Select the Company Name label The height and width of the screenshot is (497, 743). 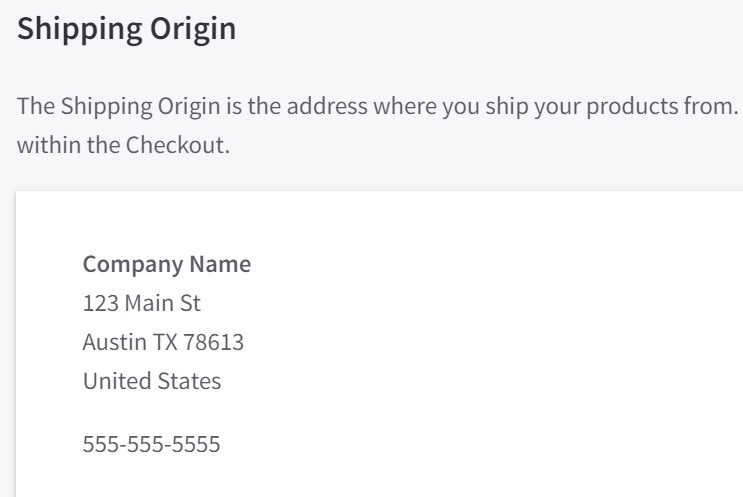pyautogui.click(x=166, y=265)
